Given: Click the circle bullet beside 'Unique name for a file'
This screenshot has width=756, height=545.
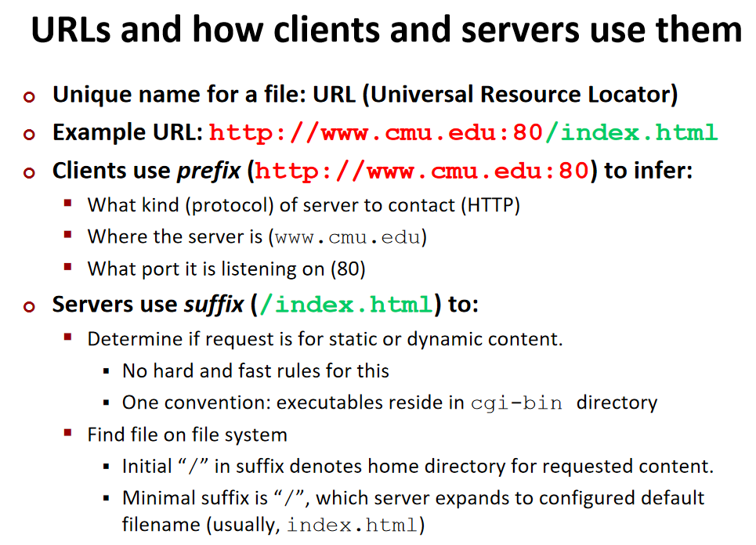Looking at the screenshot, I should (30, 96).
